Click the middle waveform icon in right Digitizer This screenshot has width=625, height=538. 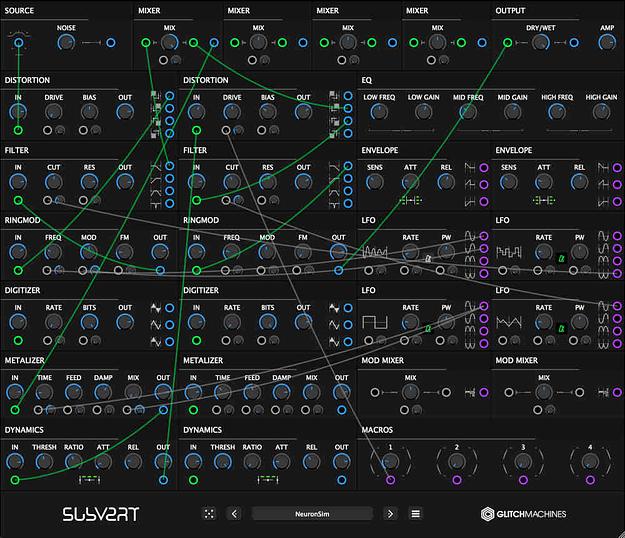click(334, 325)
